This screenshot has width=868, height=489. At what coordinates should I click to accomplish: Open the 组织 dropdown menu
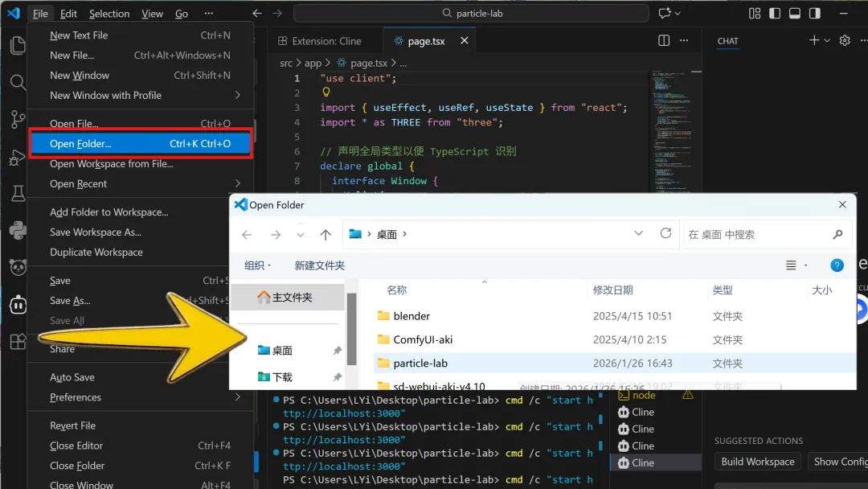coord(257,266)
